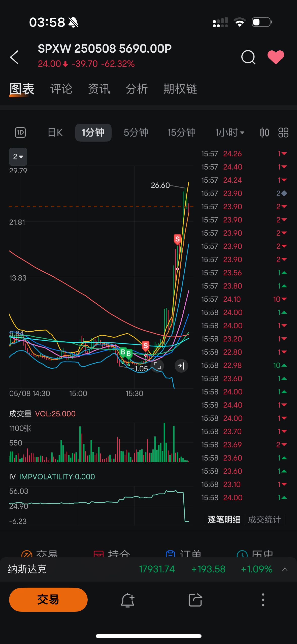Tap the -62.32% change percentage
Viewport: 297px width, 644px height.
(118, 64)
